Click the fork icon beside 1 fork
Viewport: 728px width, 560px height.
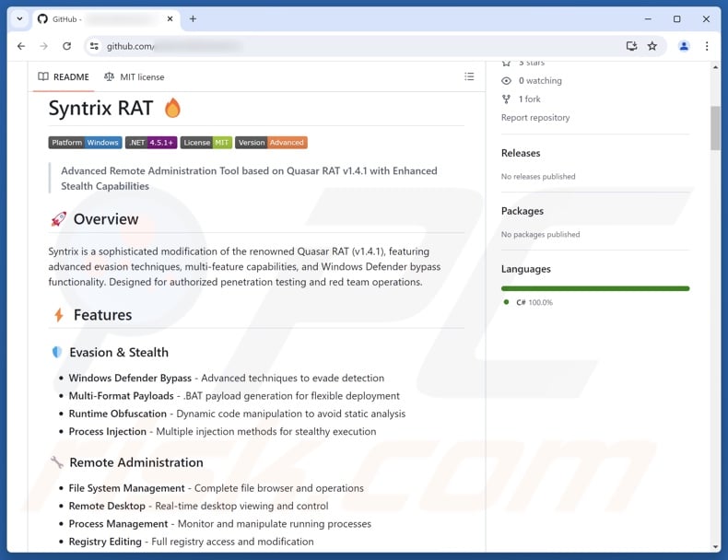(506, 99)
